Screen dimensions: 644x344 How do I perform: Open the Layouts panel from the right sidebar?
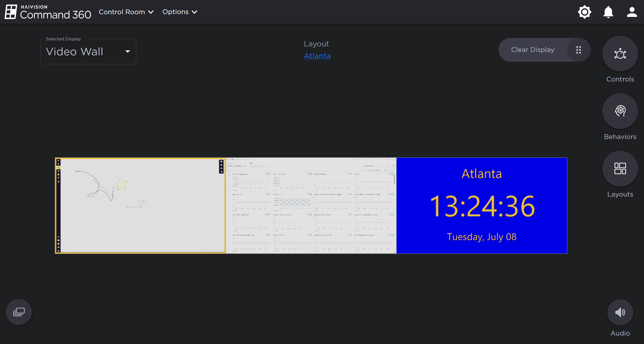coord(620,169)
